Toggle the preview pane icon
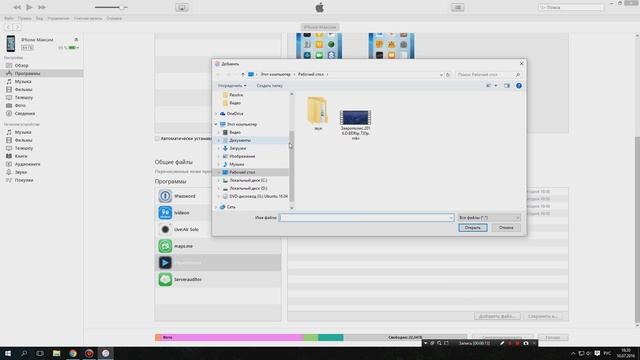The image size is (640, 360). tap(507, 86)
